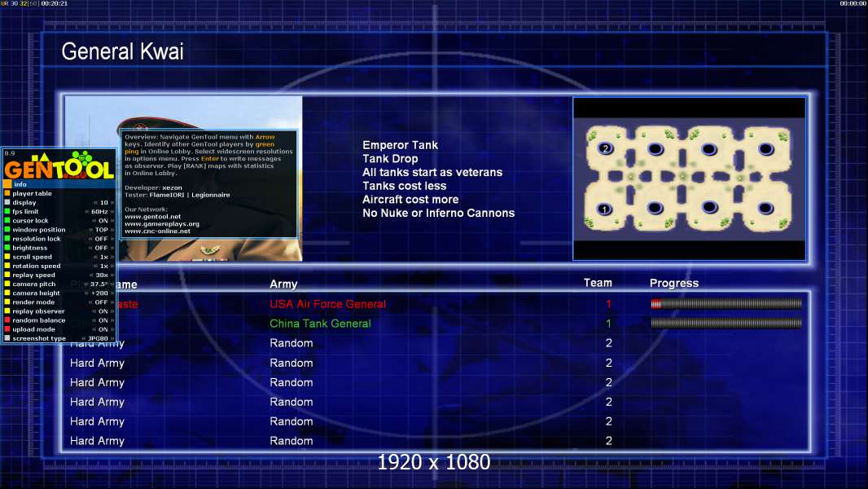868x489 pixels.
Task: Increase scroll speed with right arrow
Action: pyautogui.click(x=112, y=257)
